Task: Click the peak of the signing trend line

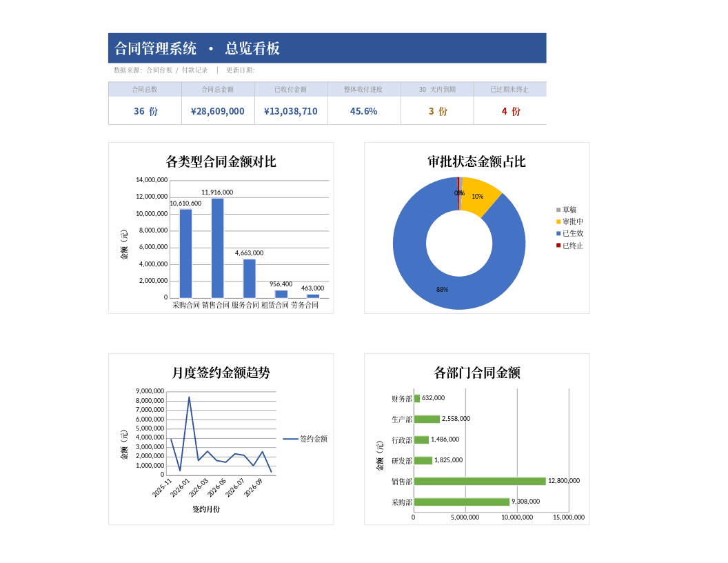Action: click(x=189, y=397)
